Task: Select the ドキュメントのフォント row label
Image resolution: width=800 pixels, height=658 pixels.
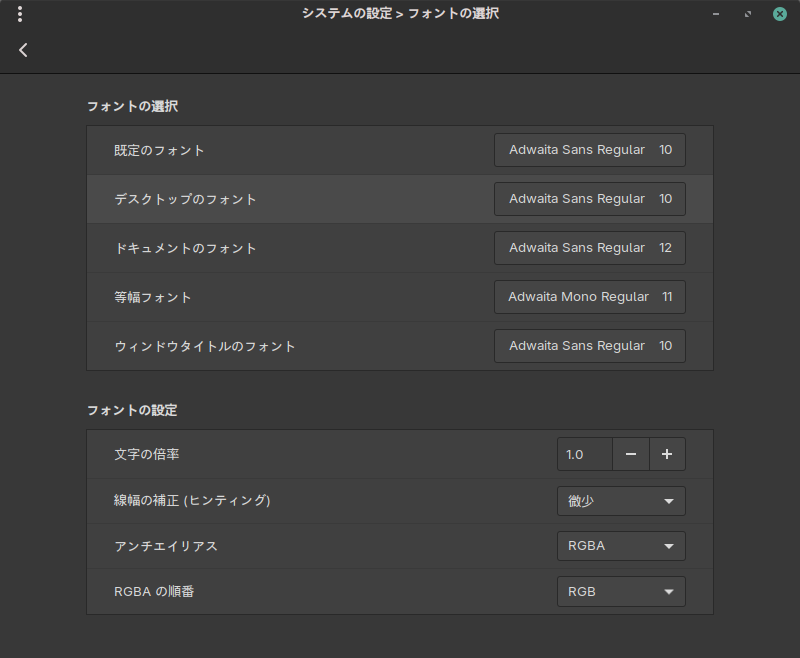Action: click(x=185, y=248)
